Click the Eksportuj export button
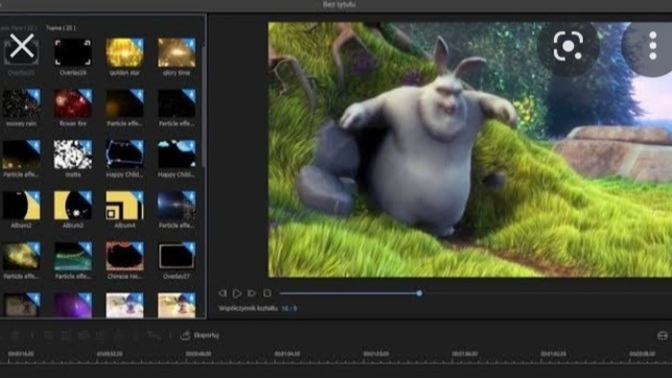672x378 pixels. pos(200,335)
